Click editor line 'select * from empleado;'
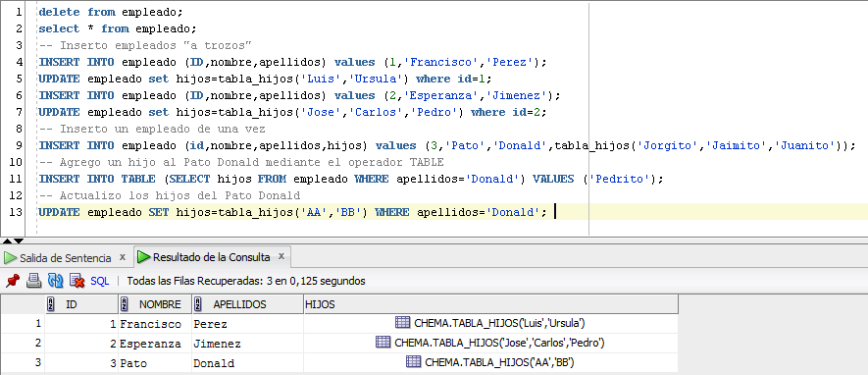 pyautogui.click(x=118, y=28)
